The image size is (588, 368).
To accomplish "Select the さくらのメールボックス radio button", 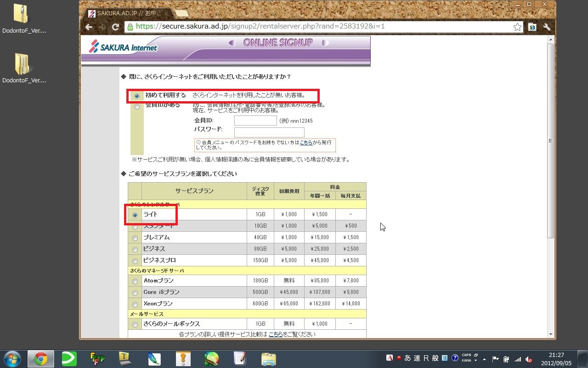I will point(135,325).
